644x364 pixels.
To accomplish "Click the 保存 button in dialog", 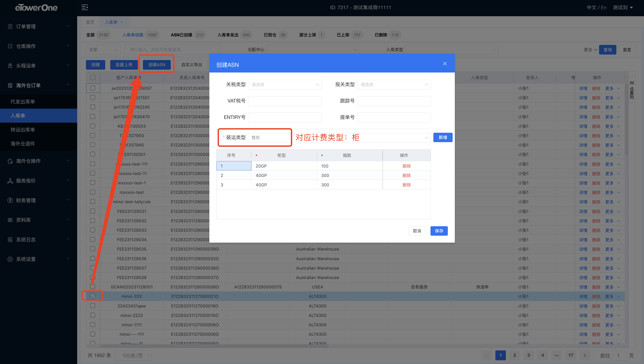I will [x=439, y=231].
